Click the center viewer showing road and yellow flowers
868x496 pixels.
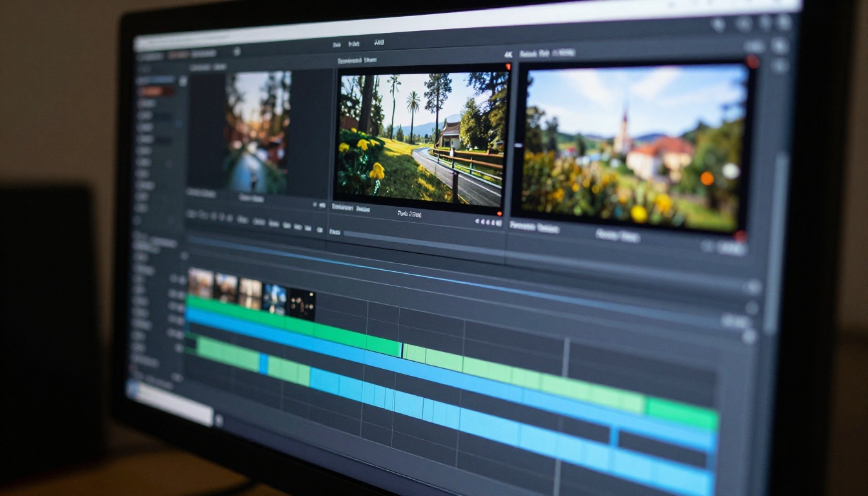pos(422,138)
